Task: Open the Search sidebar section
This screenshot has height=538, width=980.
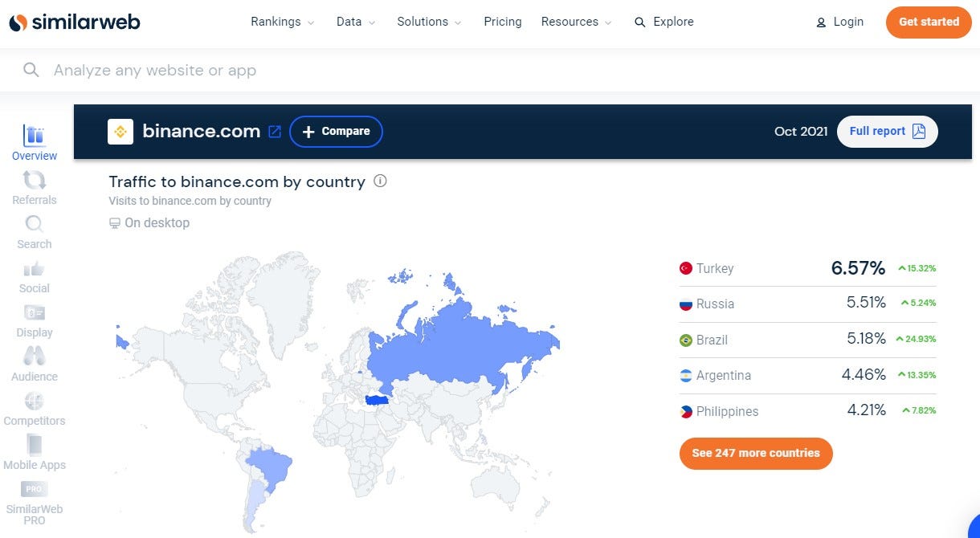Action: tap(35, 232)
